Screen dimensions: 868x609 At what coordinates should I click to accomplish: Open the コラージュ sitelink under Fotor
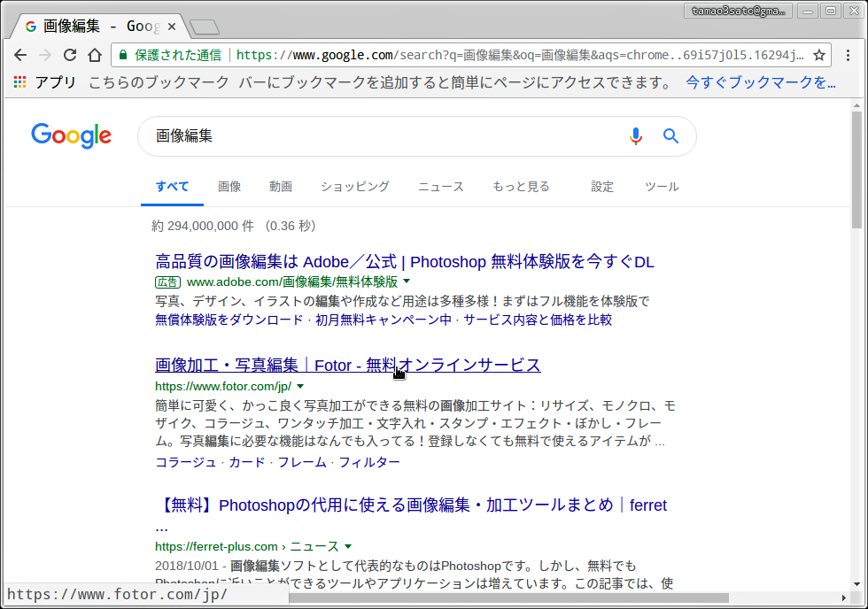tap(185, 462)
